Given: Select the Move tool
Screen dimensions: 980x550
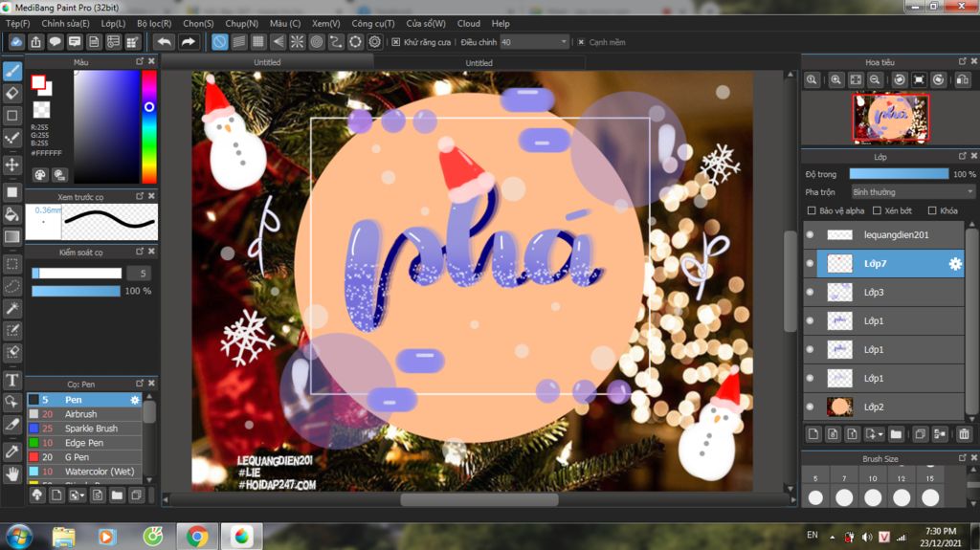Looking at the screenshot, I should click(x=11, y=165).
